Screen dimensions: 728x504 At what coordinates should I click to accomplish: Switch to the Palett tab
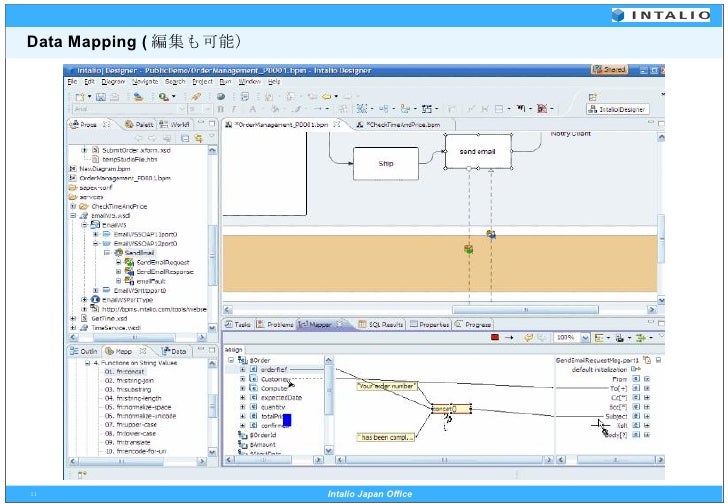tap(139, 124)
